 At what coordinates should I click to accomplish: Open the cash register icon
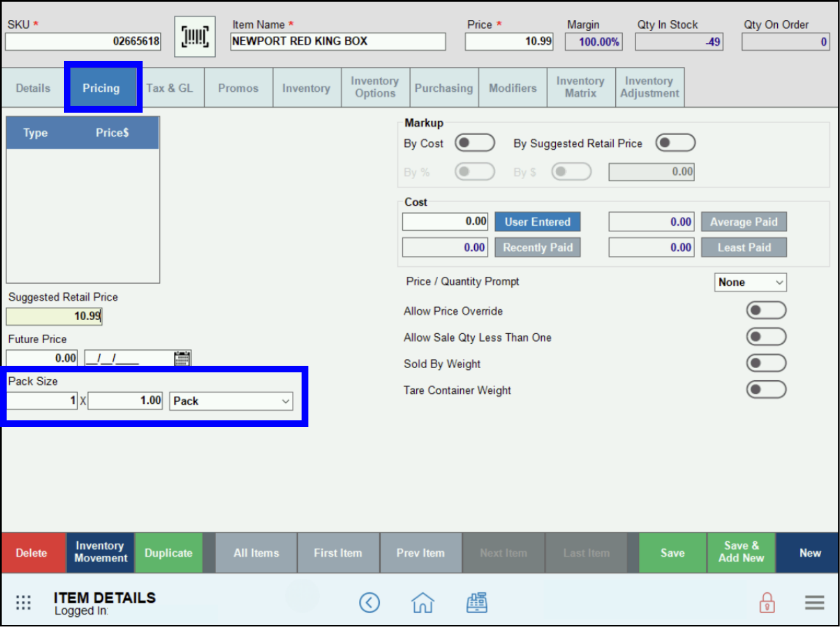(477, 603)
